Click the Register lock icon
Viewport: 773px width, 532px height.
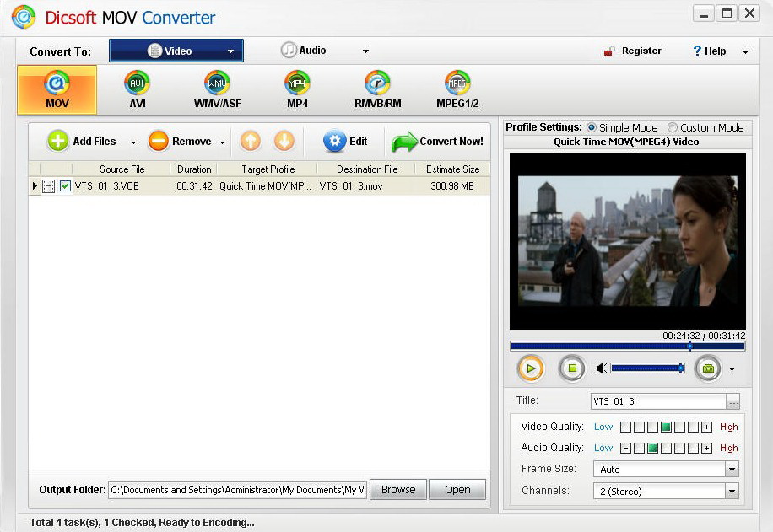click(x=609, y=51)
